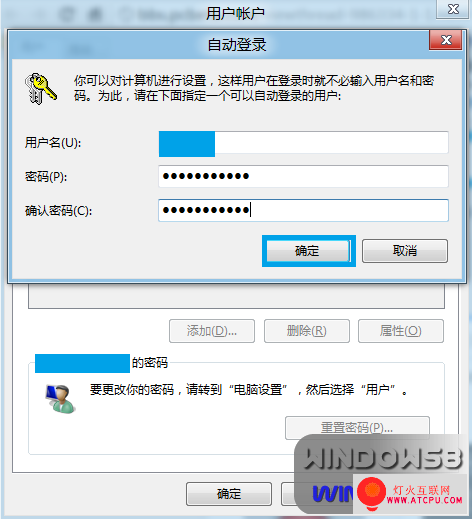Cancel the auto-login dialog with 取消
This screenshot has width=472, height=519.
tap(405, 251)
